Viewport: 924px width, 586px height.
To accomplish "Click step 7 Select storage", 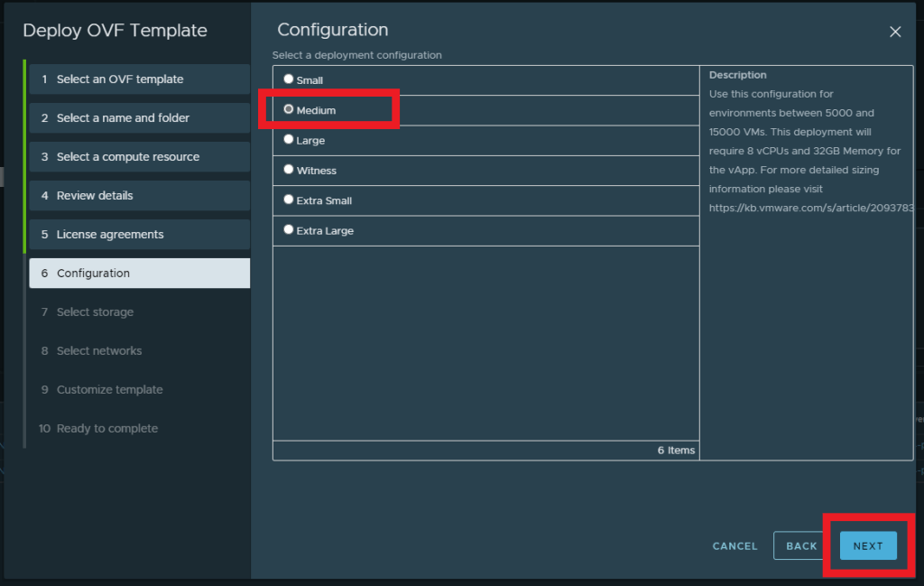I will point(95,312).
